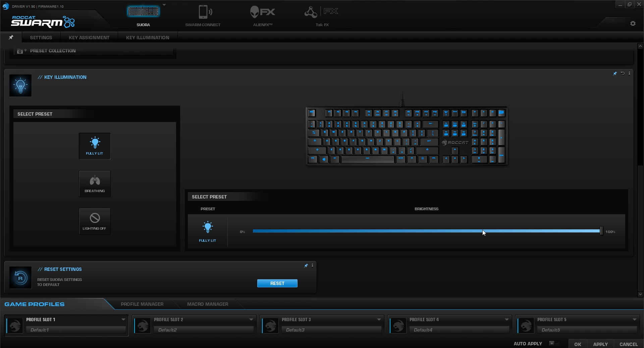
Task: Click the Reset Settings circular arrow icon
Action: 20,278
